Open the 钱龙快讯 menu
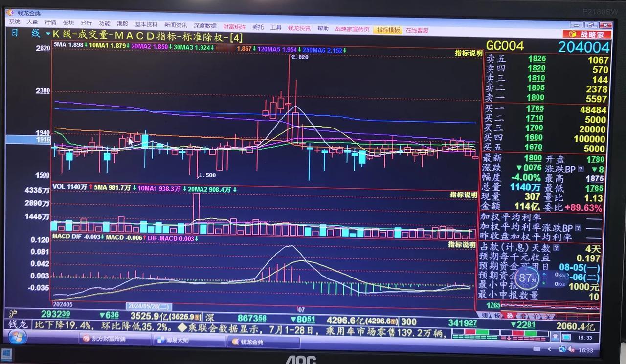The image size is (626, 364). pos(299,28)
